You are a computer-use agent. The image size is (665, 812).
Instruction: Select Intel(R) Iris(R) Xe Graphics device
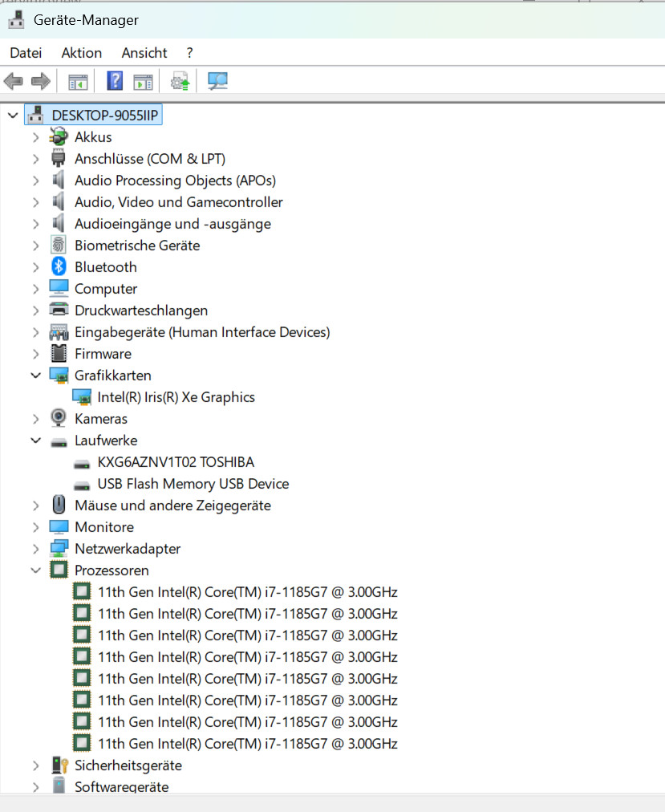pos(176,397)
